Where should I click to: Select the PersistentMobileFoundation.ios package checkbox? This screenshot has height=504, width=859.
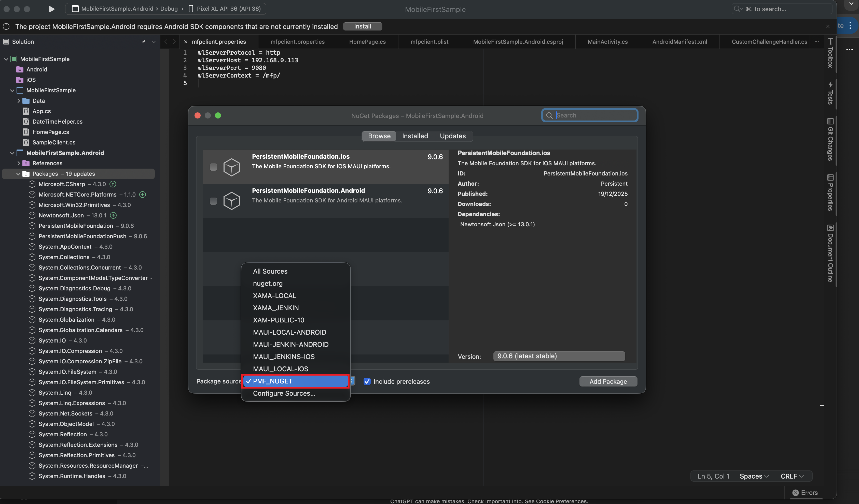pyautogui.click(x=213, y=167)
